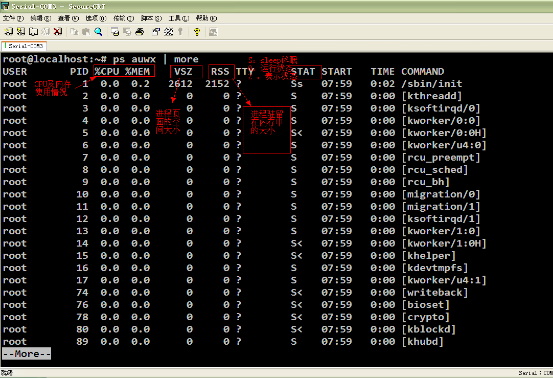Image resolution: width=553 pixels, height=378 pixels.
Task: Open the 帮助(H) menu
Action: click(206, 18)
